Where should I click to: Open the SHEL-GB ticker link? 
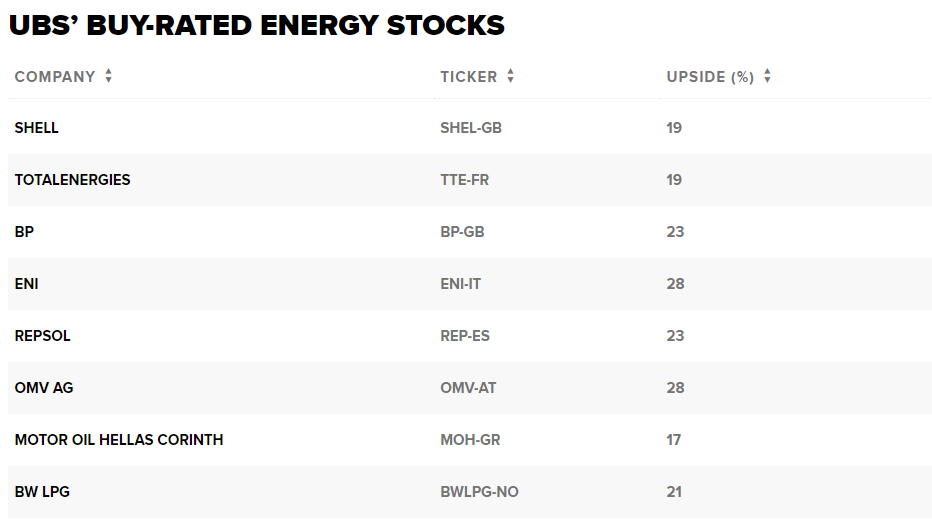pyautogui.click(x=471, y=128)
